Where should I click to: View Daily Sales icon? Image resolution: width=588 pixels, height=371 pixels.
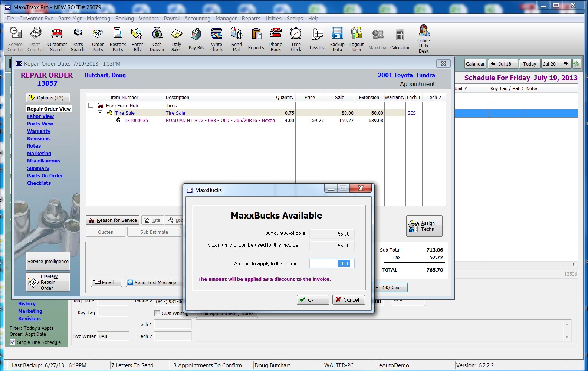tap(177, 39)
